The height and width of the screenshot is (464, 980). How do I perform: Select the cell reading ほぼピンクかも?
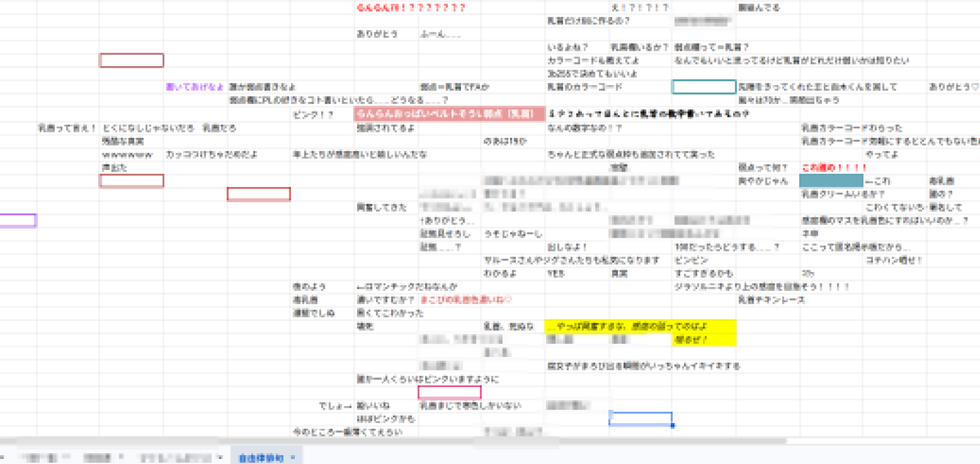387,419
